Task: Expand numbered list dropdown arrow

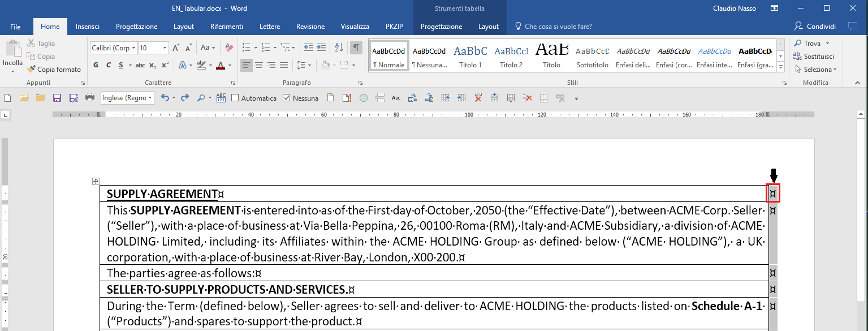Action: (275, 48)
